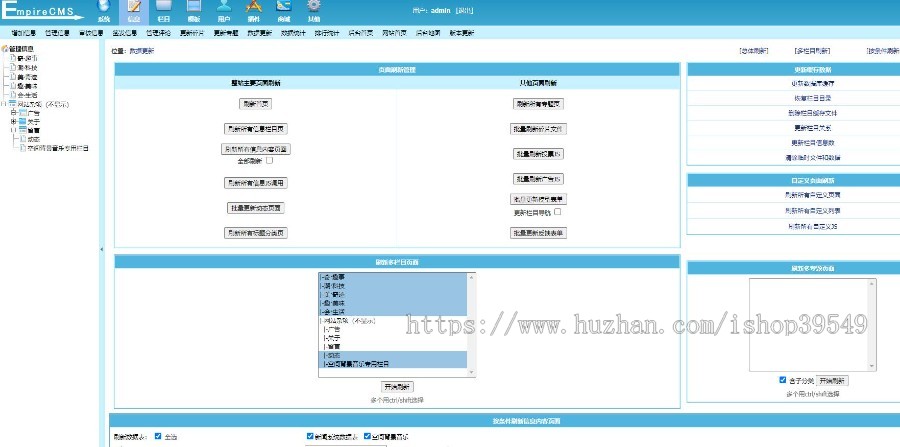Screen dimensions: 900x447
Task: Click the 批量刷新碎片文件 button
Action: [x=538, y=129]
